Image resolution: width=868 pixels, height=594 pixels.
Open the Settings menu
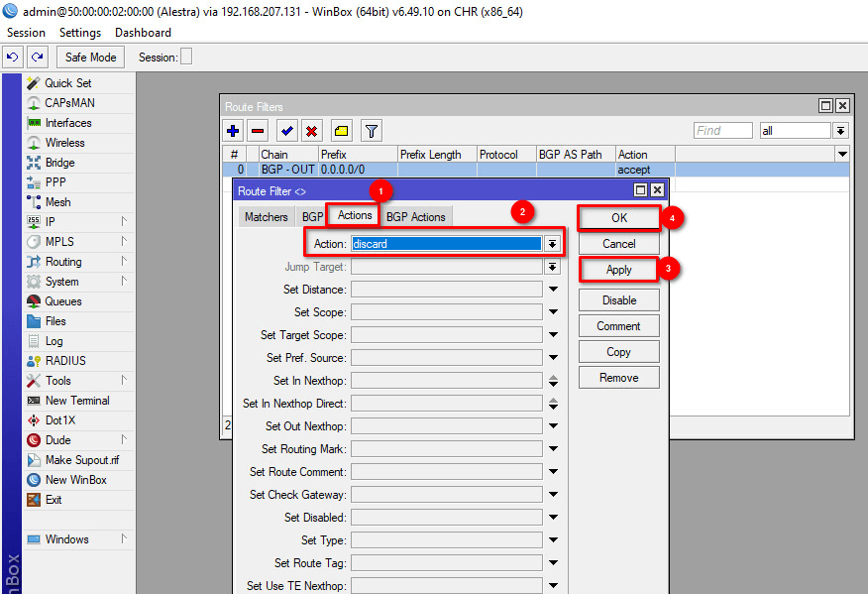80,33
